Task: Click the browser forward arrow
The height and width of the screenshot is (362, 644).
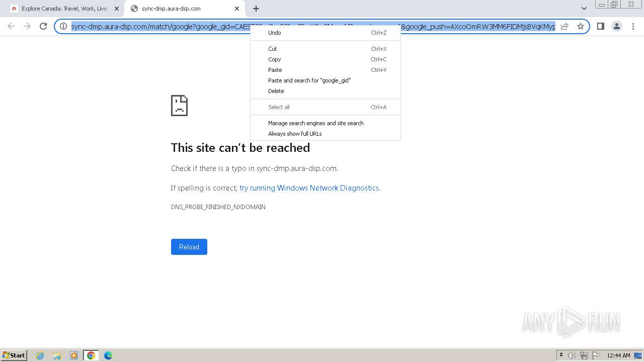Action: point(27,26)
